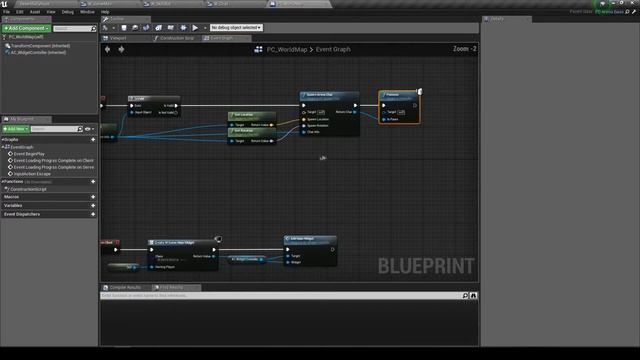Screen dimensions: 640x360
Task: Click the Find in blueprint toolbar icon
Action: [x=146, y=28]
